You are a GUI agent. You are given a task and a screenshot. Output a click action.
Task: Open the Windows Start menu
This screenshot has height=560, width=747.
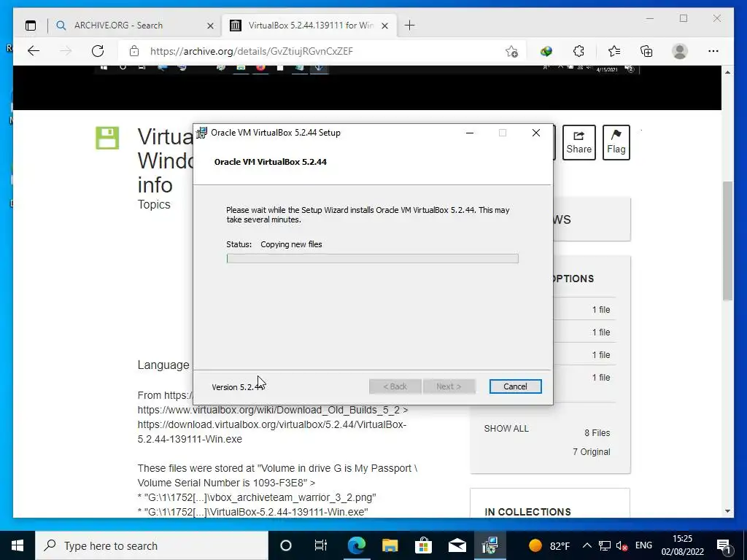[x=18, y=545]
